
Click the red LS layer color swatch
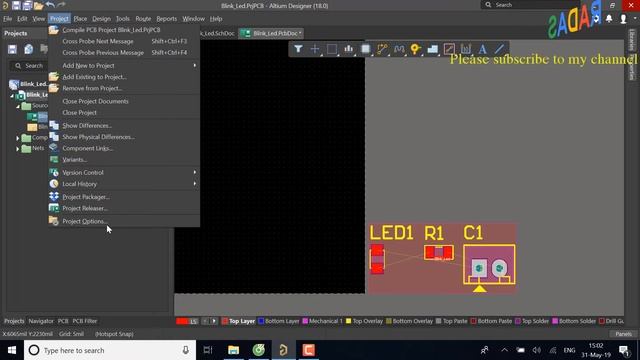[182, 321]
